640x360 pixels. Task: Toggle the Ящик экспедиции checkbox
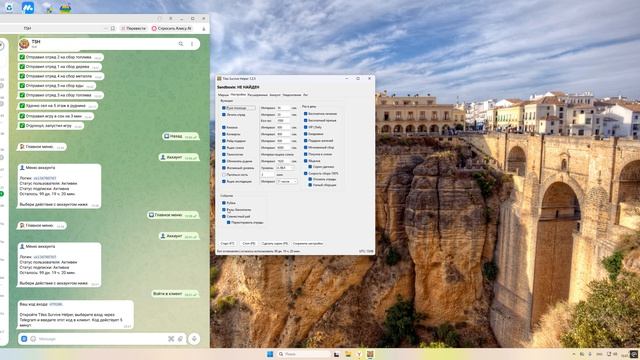[224, 181]
